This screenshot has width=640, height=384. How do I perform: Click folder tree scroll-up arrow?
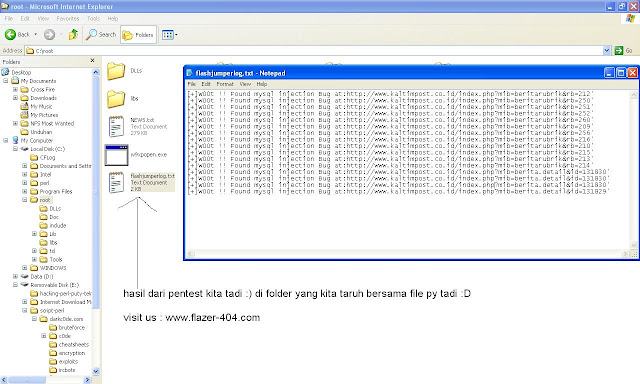click(96, 72)
